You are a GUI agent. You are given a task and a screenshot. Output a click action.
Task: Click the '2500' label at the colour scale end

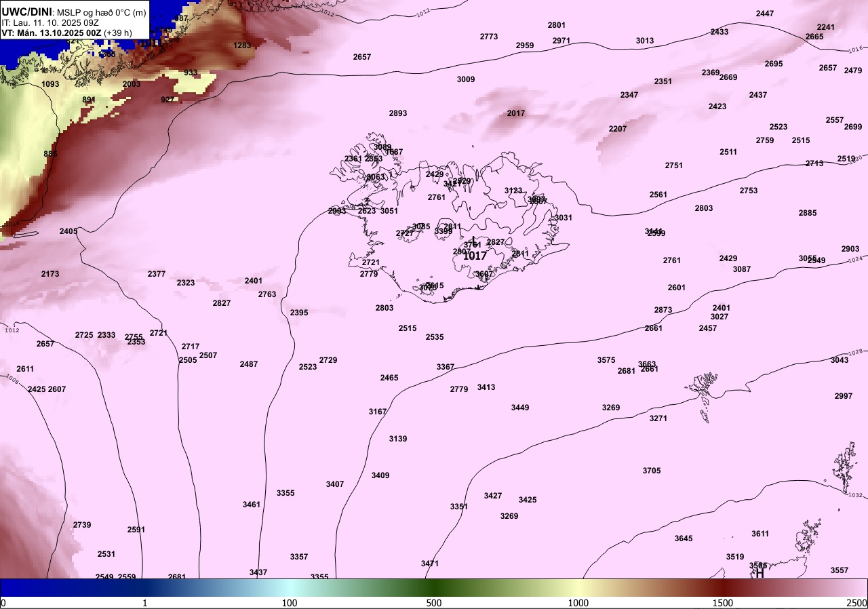click(856, 603)
